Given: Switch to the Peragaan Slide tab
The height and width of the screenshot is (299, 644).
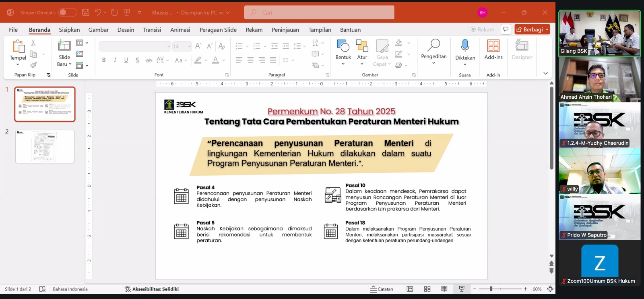Looking at the screenshot, I should [218, 30].
